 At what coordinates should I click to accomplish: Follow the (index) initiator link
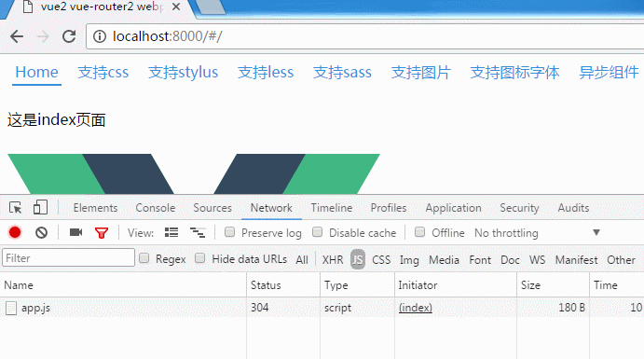coord(416,308)
